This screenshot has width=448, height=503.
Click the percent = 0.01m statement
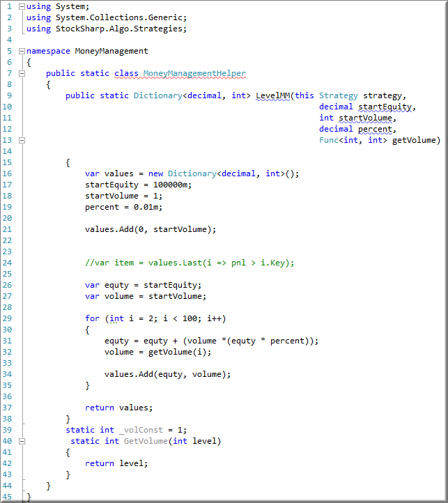tap(123, 207)
